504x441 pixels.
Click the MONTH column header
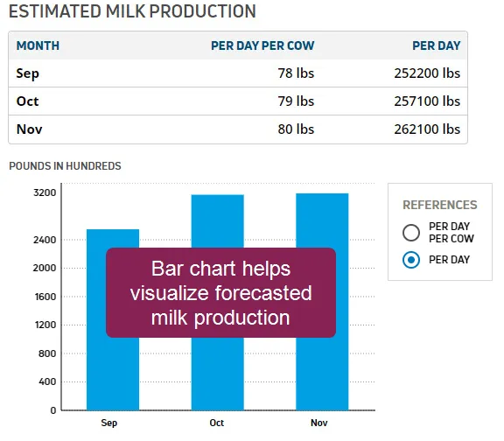pyautogui.click(x=38, y=45)
